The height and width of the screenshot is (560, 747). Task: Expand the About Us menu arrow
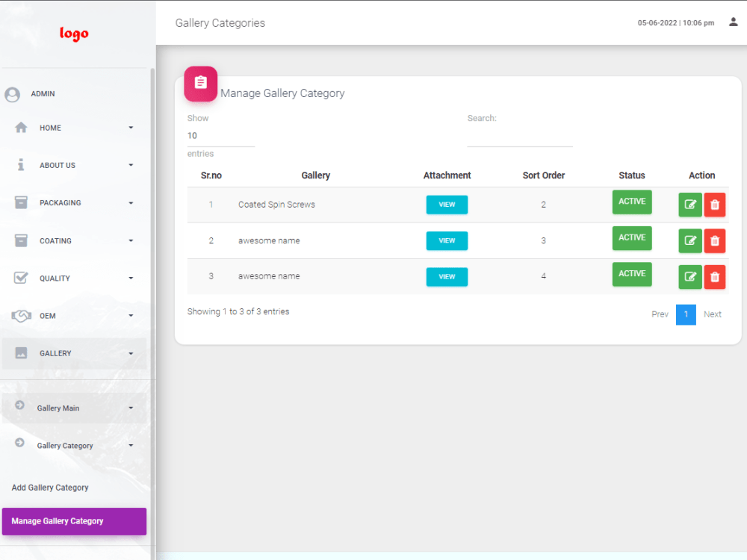click(x=131, y=165)
